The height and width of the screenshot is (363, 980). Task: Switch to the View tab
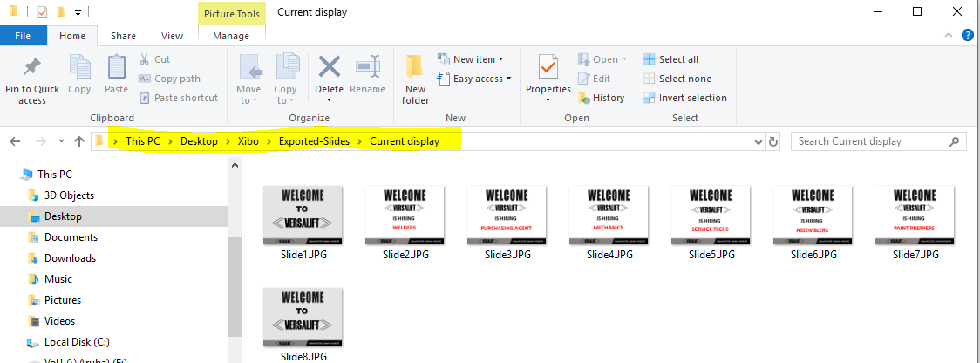172,36
